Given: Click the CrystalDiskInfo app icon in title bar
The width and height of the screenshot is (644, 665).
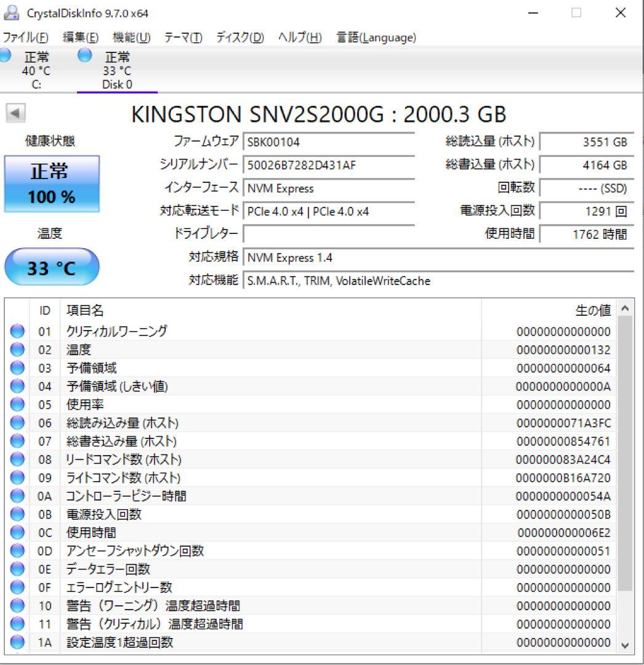Looking at the screenshot, I should 11,13.
